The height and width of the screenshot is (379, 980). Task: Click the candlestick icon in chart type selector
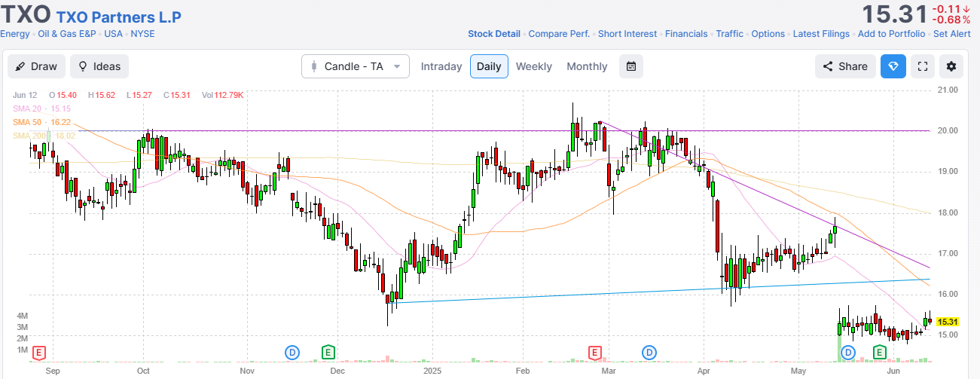[314, 66]
